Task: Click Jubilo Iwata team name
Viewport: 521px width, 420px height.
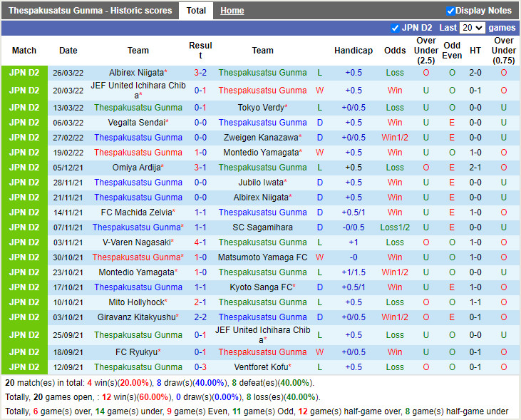Action: (261, 183)
